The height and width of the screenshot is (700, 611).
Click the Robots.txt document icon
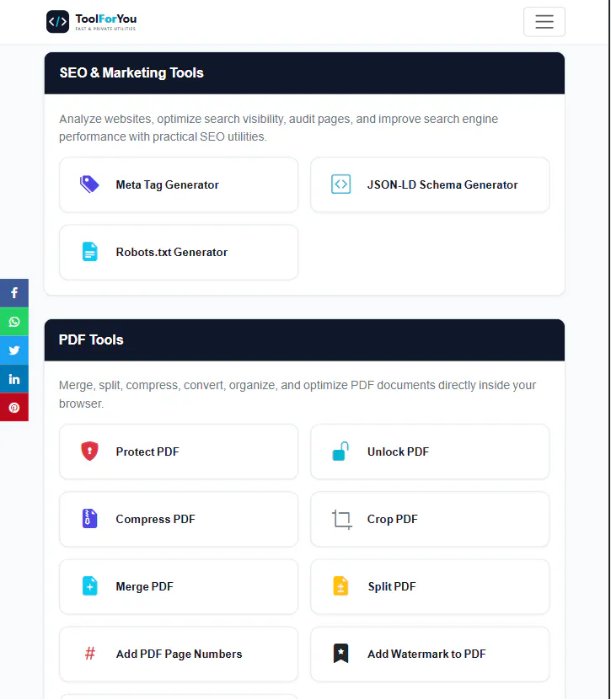(x=90, y=252)
